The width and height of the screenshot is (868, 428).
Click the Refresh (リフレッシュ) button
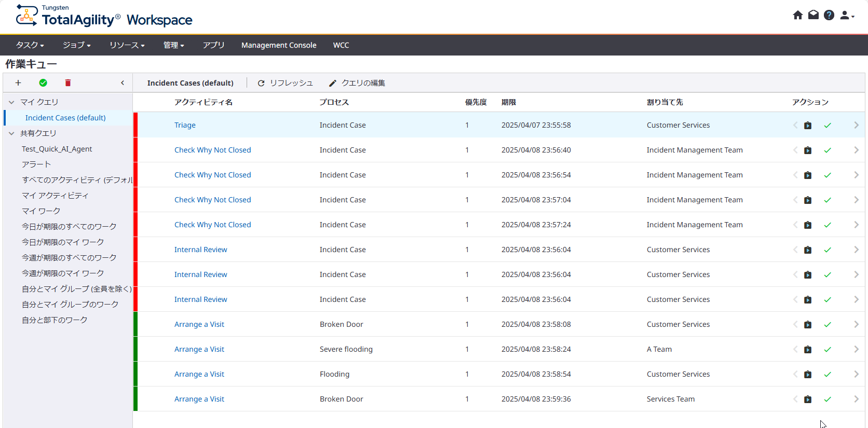pyautogui.click(x=285, y=83)
